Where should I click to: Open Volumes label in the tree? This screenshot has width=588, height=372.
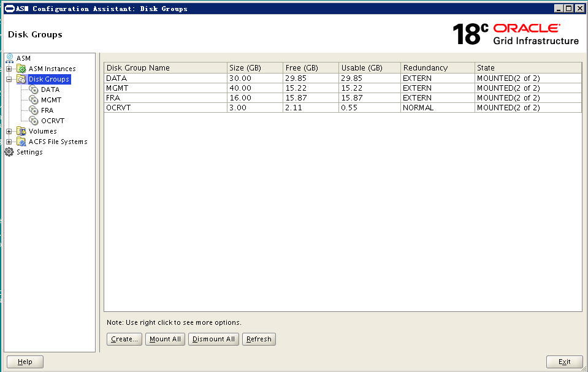[x=43, y=131]
